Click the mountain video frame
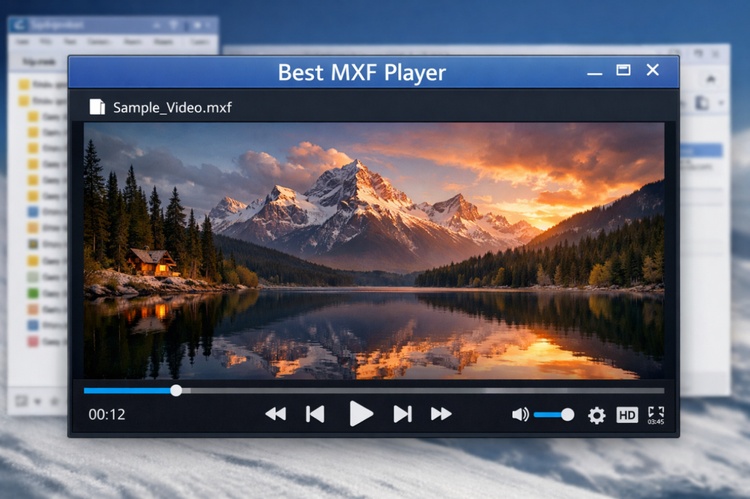 374,251
